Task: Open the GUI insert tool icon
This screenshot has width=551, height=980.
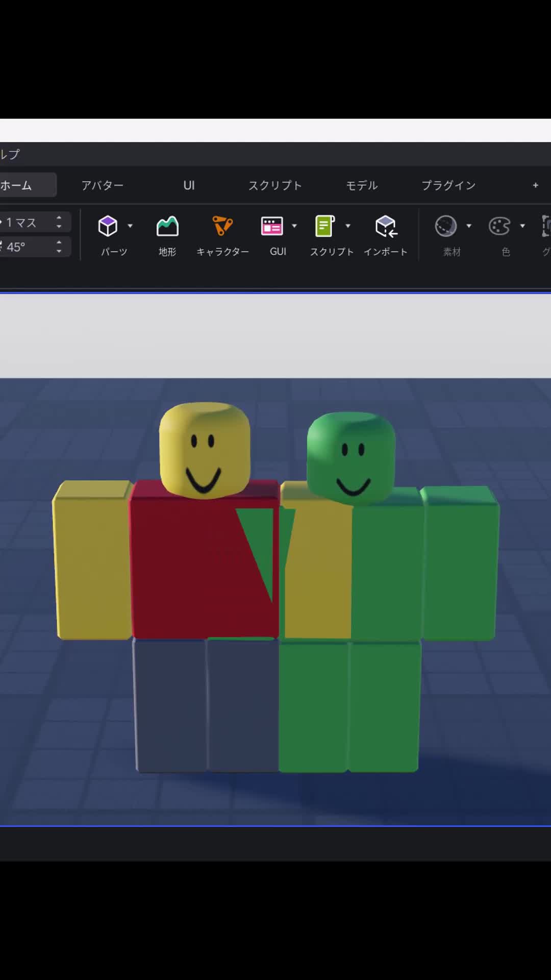Action: point(272,226)
